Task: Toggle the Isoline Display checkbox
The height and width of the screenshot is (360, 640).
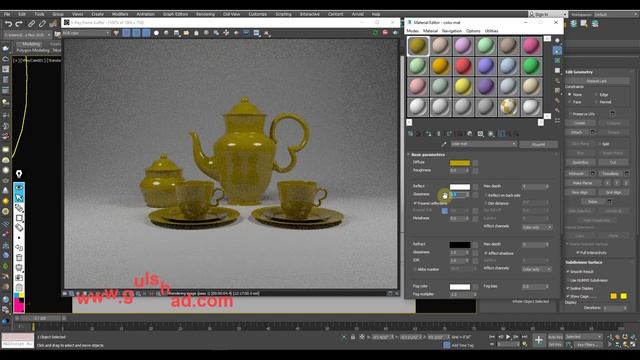Action: pyautogui.click(x=568, y=288)
